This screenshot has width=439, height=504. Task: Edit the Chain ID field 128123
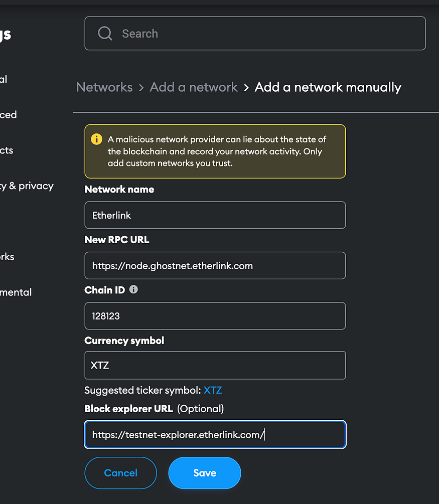pos(215,316)
